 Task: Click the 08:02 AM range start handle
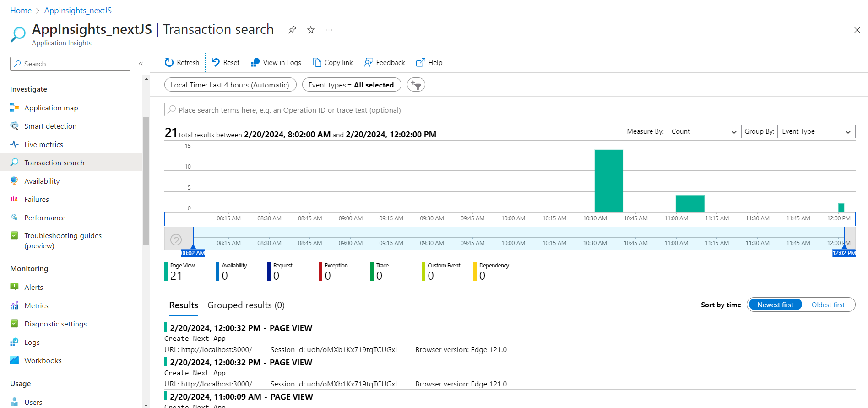(193, 253)
